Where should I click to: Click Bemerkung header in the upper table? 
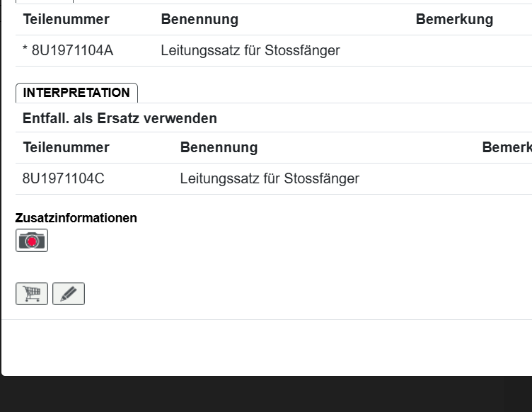click(x=454, y=19)
